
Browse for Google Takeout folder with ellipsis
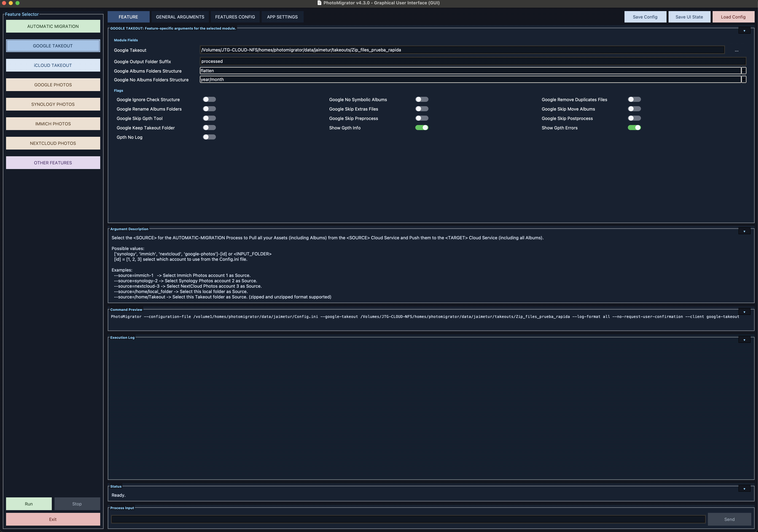736,50
